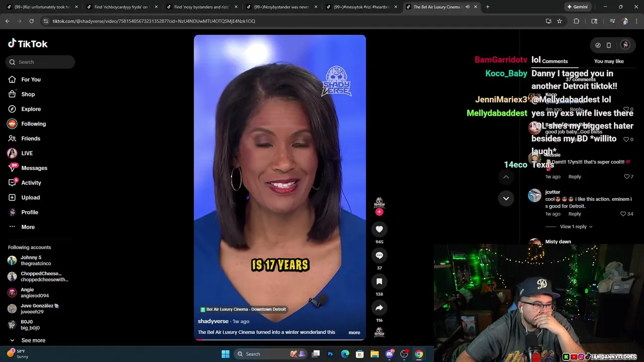Screen dimensions: 644x362
Task: Open jcutter's profile avatar
Action: 535,196
